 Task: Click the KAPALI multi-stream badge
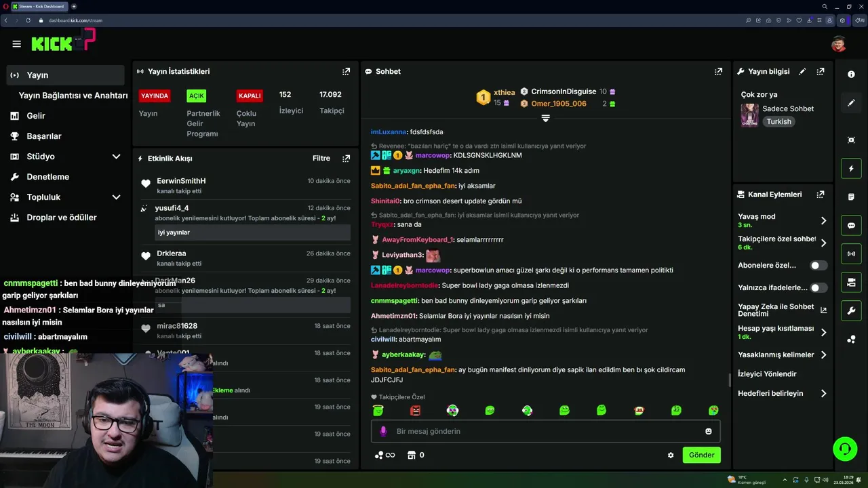(x=250, y=96)
